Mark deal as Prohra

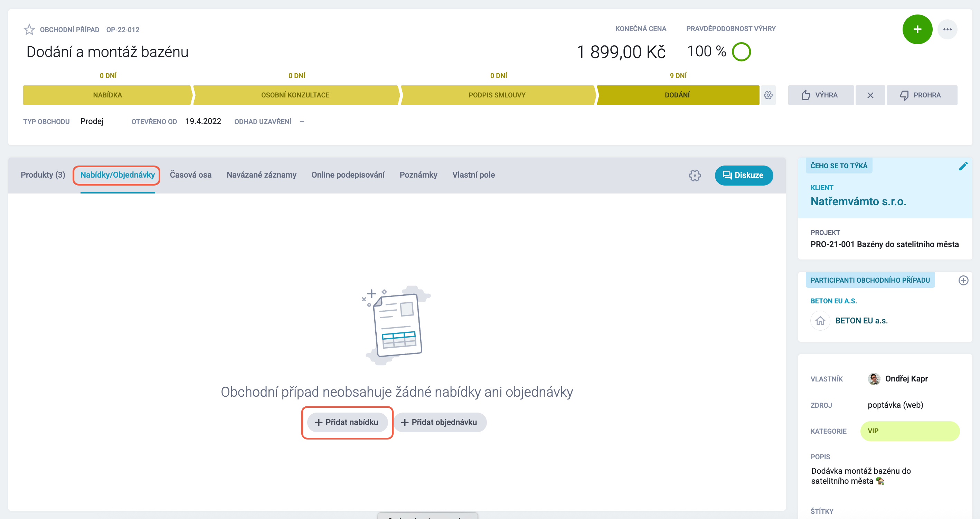(x=921, y=95)
